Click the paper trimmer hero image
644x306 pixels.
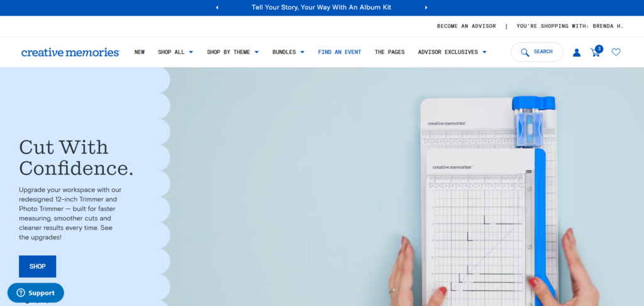(484, 195)
